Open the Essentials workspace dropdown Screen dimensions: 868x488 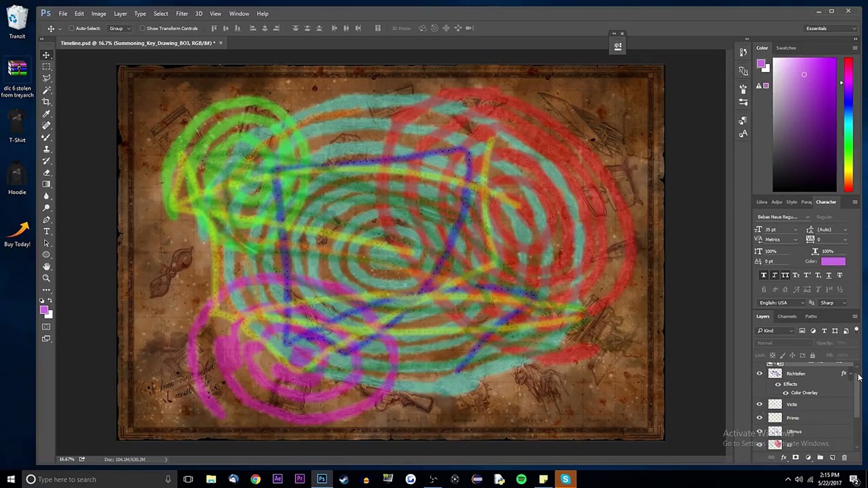(830, 28)
